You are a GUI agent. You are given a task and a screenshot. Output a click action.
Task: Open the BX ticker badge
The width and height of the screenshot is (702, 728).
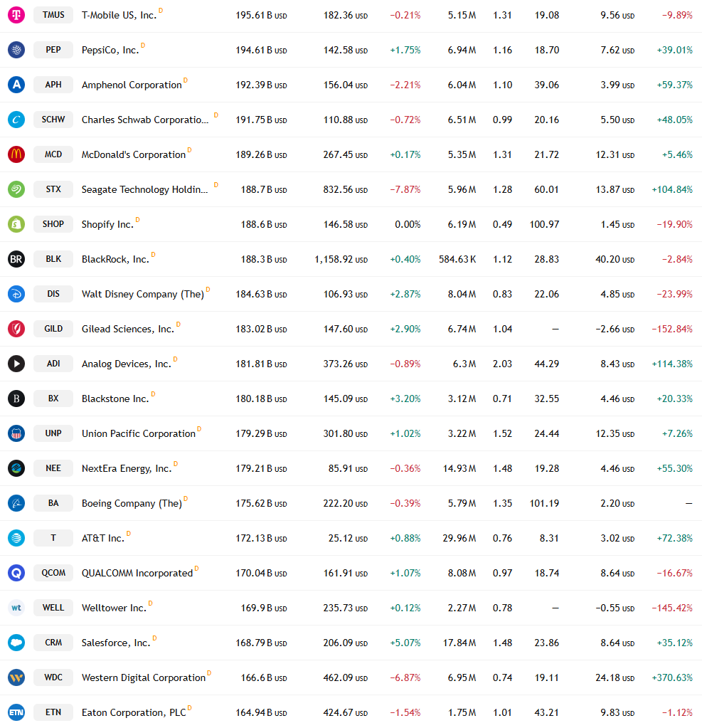[x=53, y=399]
